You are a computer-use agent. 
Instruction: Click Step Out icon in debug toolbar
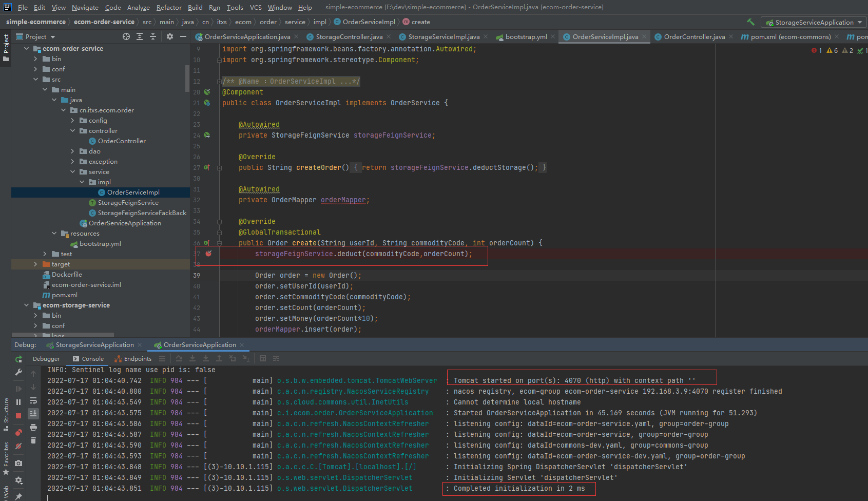[219, 358]
